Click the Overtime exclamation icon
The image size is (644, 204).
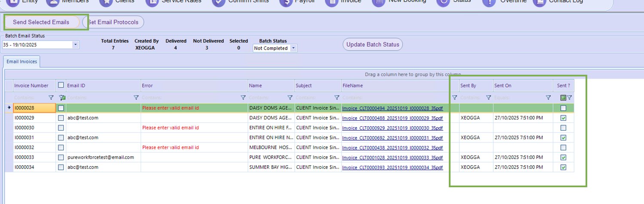click(488, 2)
